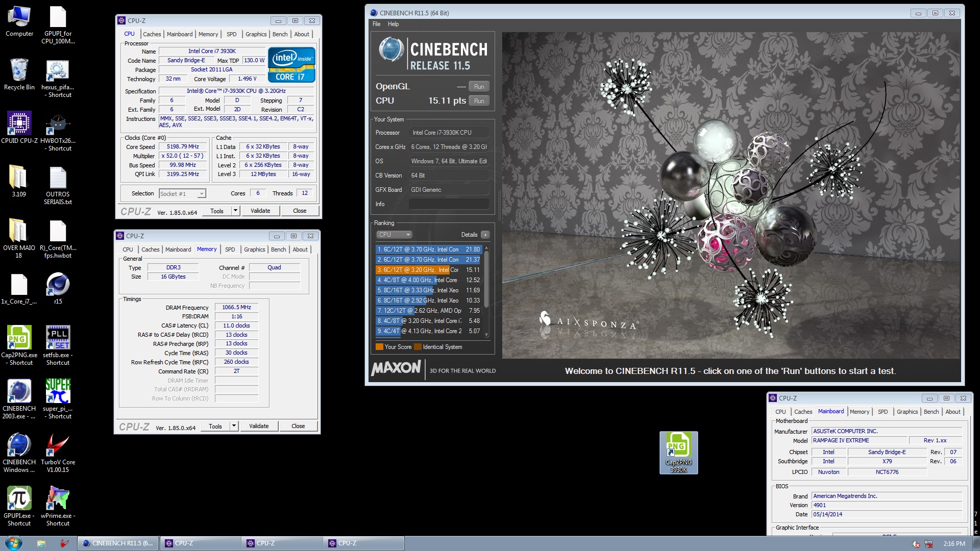Open Socket #1 selection dropdown
Image resolution: width=980 pixels, height=551 pixels.
182,194
